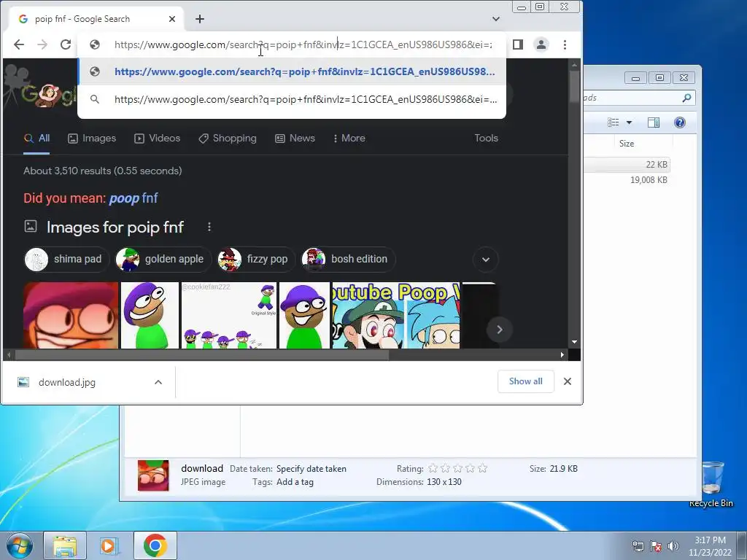Advance image carousel with right arrow
Screen dimensions: 747x560
(x=499, y=330)
